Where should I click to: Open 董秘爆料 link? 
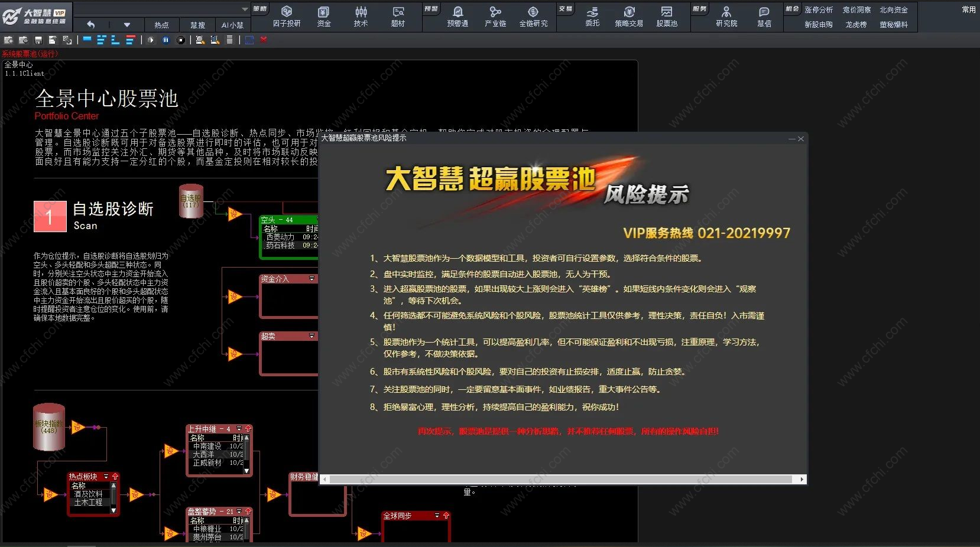point(894,25)
